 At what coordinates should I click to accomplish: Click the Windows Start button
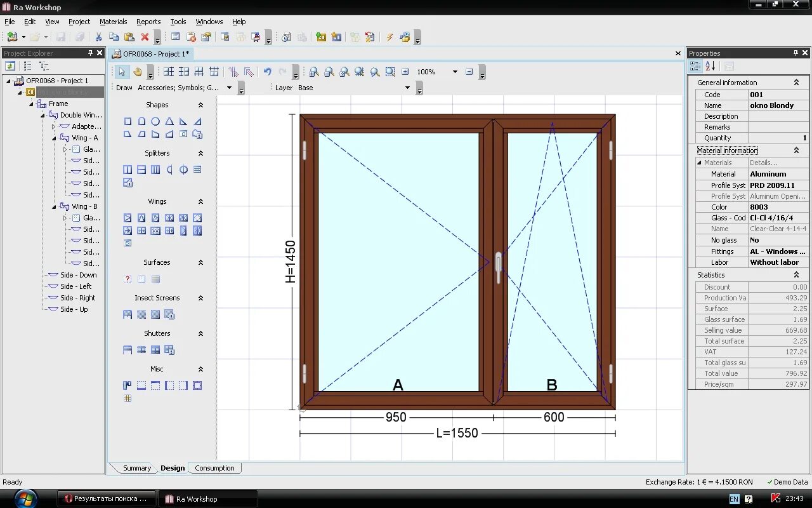25,498
